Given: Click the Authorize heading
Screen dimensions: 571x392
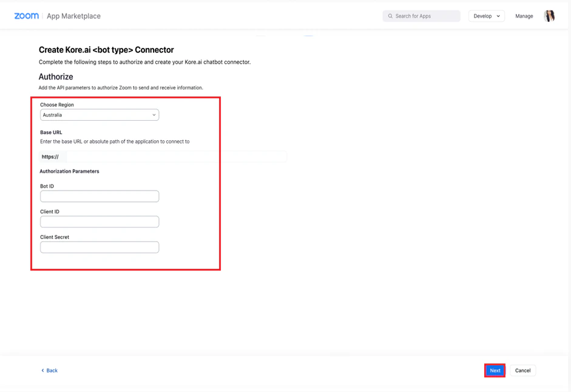Looking at the screenshot, I should coord(56,76).
